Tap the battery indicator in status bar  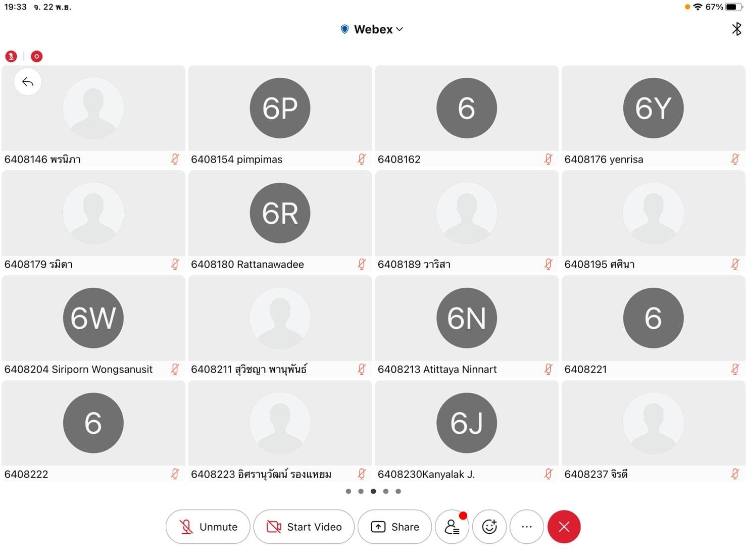tap(734, 7)
